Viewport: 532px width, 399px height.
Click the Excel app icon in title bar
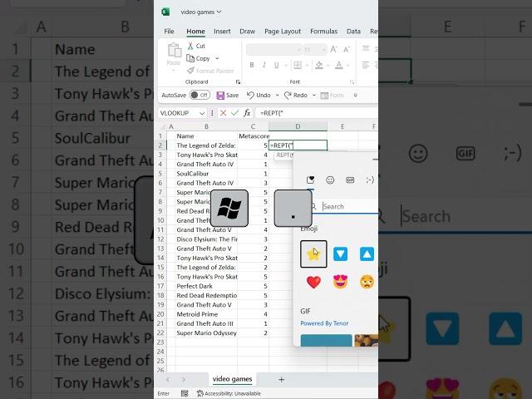click(x=165, y=12)
